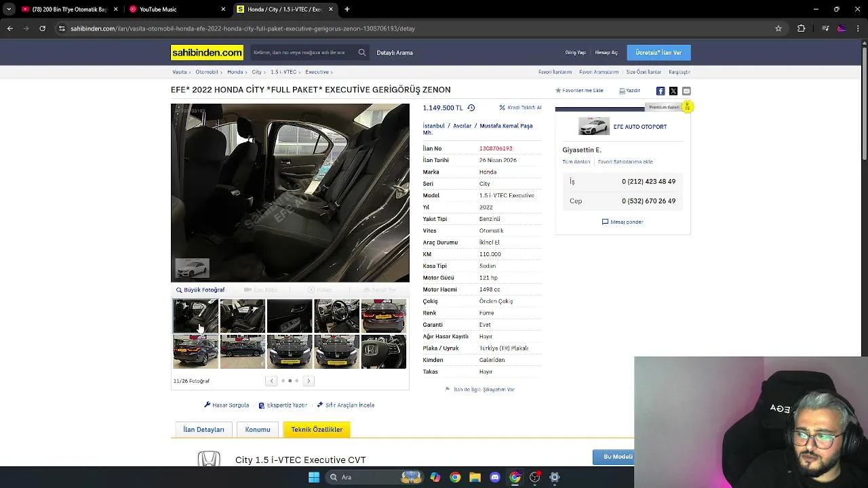Click İlan ile İlgili Şikayetim Var

480,390
